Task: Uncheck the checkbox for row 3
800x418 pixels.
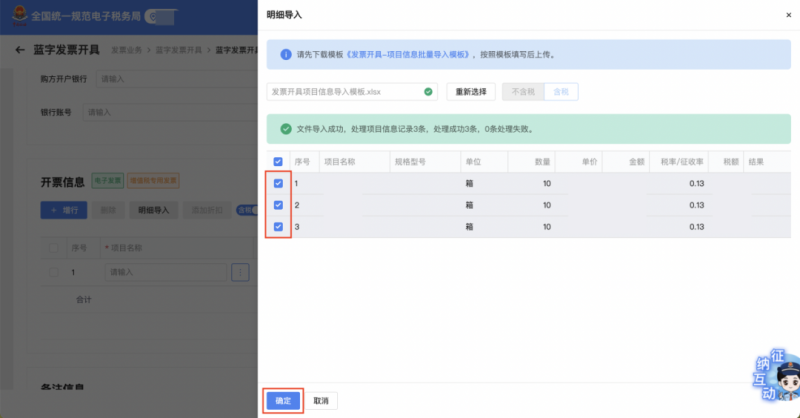Action: [278, 227]
